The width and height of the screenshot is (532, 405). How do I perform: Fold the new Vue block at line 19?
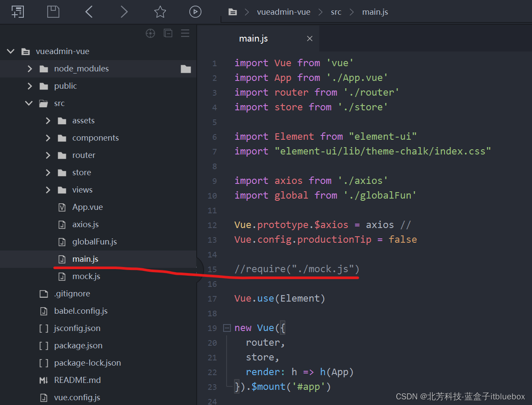click(227, 328)
